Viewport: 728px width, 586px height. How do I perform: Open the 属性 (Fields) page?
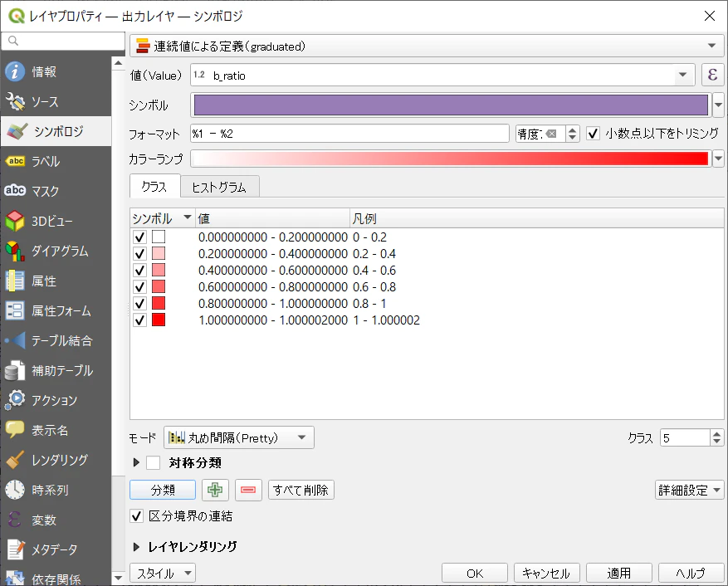pyautogui.click(x=56, y=281)
